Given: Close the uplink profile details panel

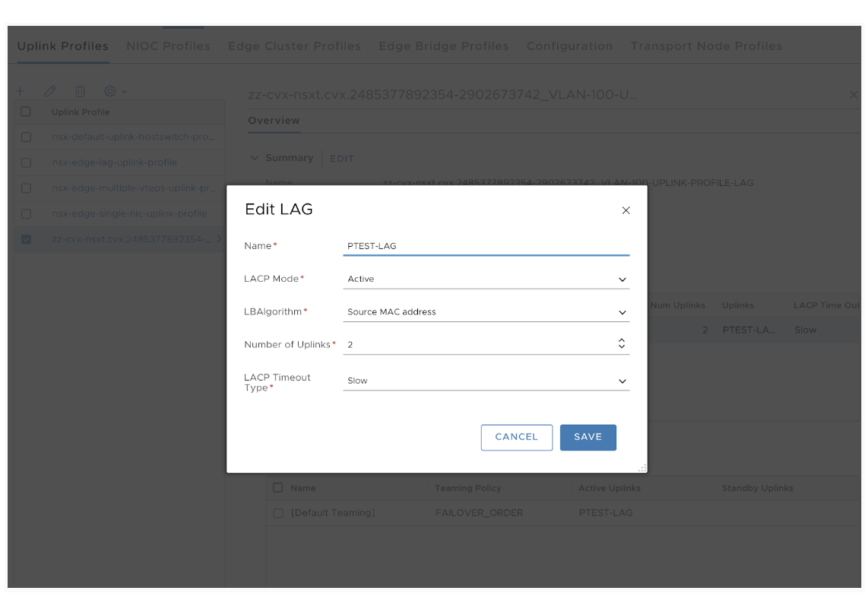Looking at the screenshot, I should coord(853,95).
